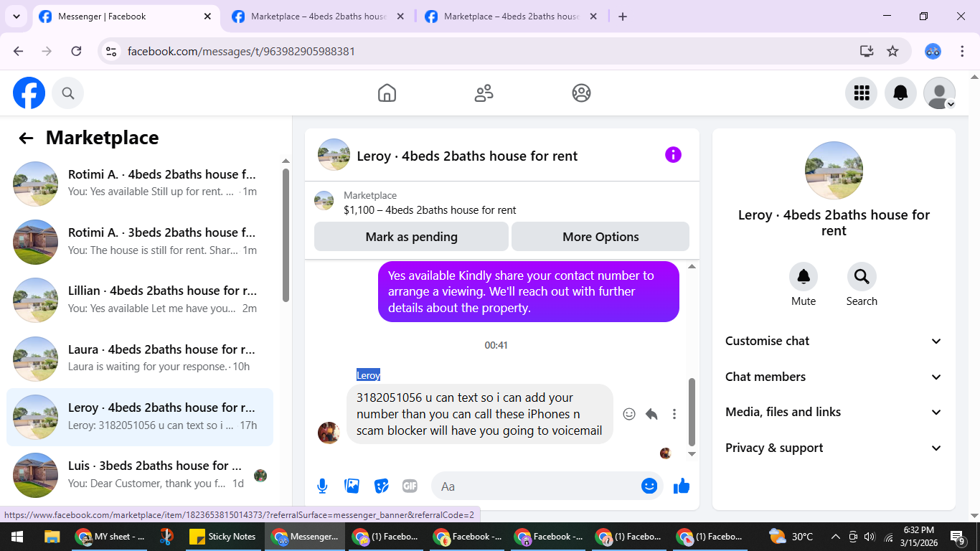Open MY sheet Chrome window in taskbar

point(111,537)
